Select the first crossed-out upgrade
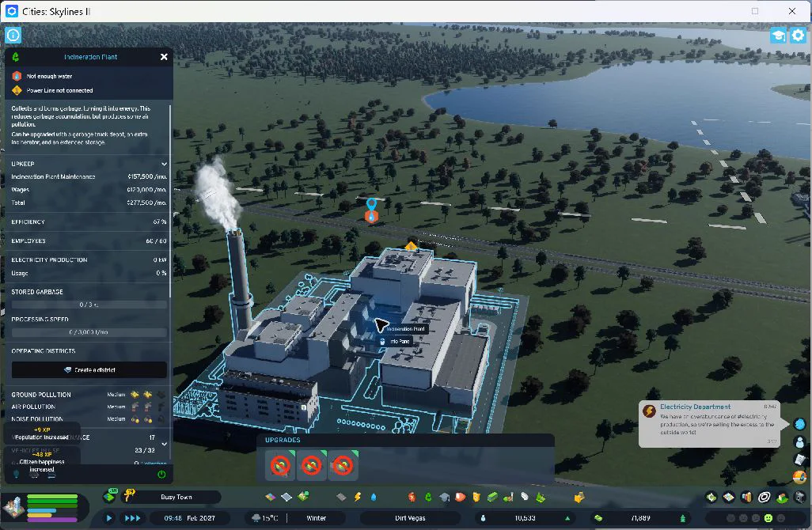Viewport: 812px width, 530px height. 280,465
